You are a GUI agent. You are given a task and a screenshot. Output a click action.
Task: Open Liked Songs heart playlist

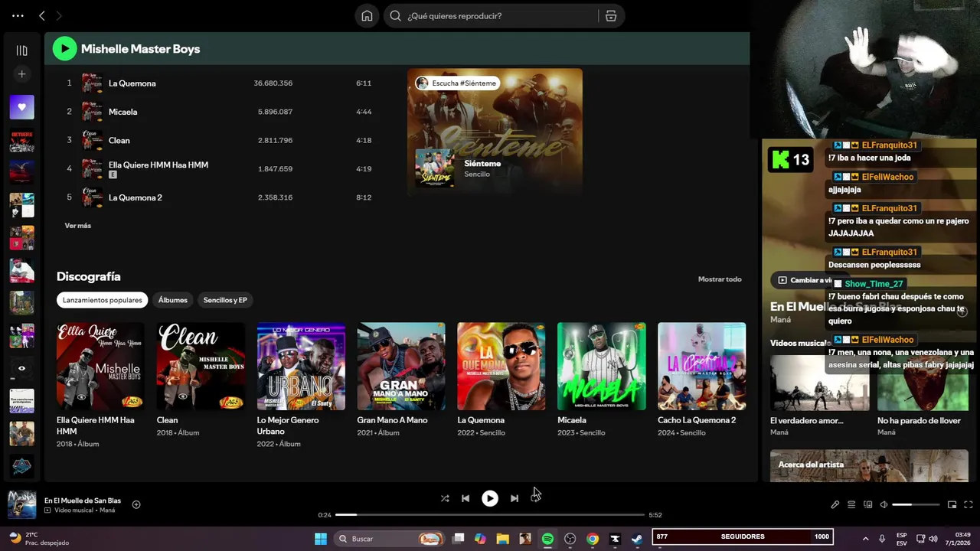(21, 107)
